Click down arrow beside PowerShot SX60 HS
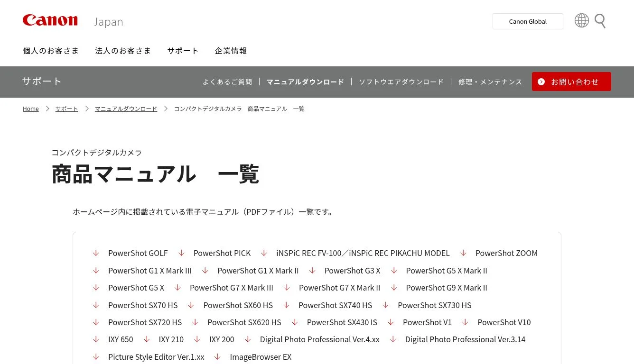Screen dimensions: 634x364 tap(191, 305)
